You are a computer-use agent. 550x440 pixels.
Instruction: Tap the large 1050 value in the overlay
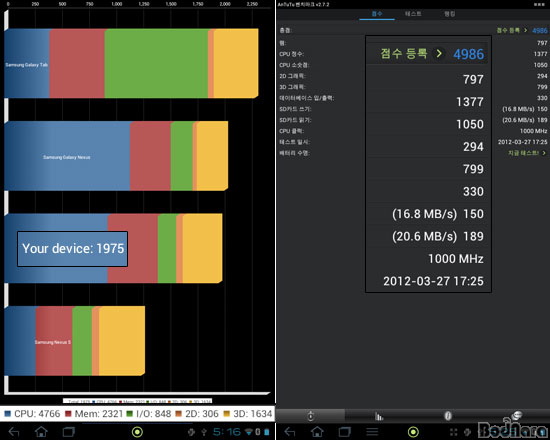[x=470, y=125]
